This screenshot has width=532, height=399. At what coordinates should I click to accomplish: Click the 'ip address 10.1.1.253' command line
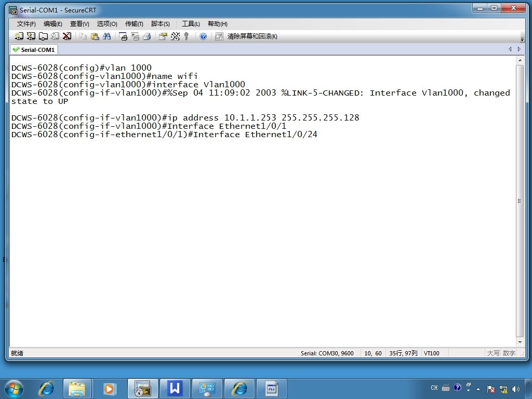[x=185, y=118]
